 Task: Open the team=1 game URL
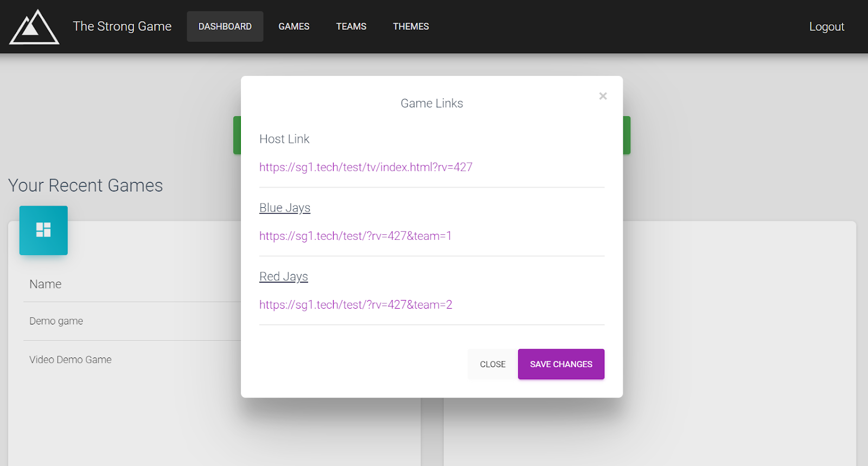click(355, 236)
